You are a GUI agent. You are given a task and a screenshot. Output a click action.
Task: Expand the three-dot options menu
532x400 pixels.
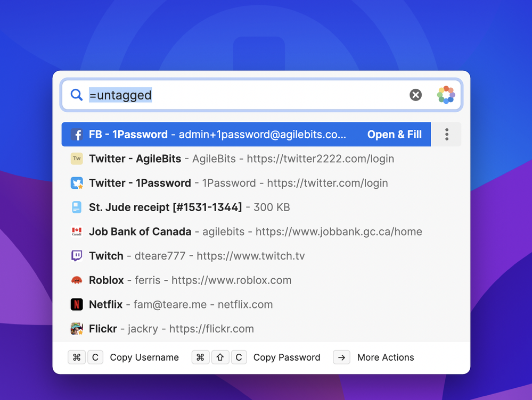[x=446, y=135]
